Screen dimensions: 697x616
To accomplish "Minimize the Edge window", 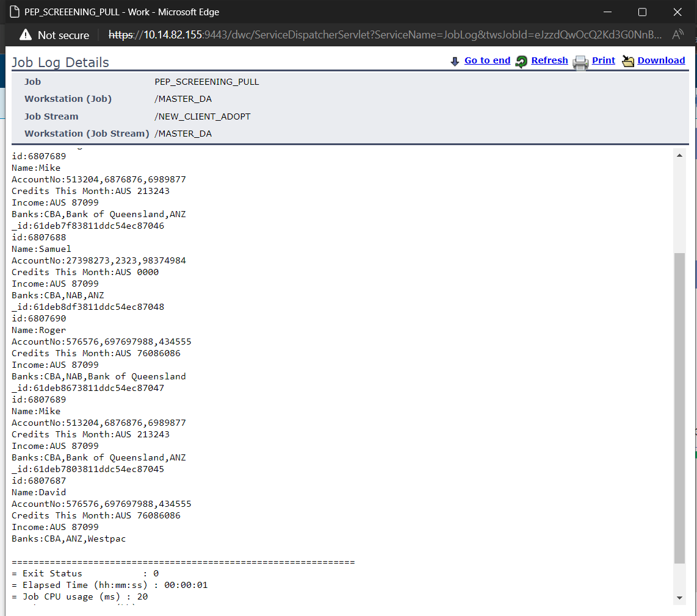I will (607, 12).
